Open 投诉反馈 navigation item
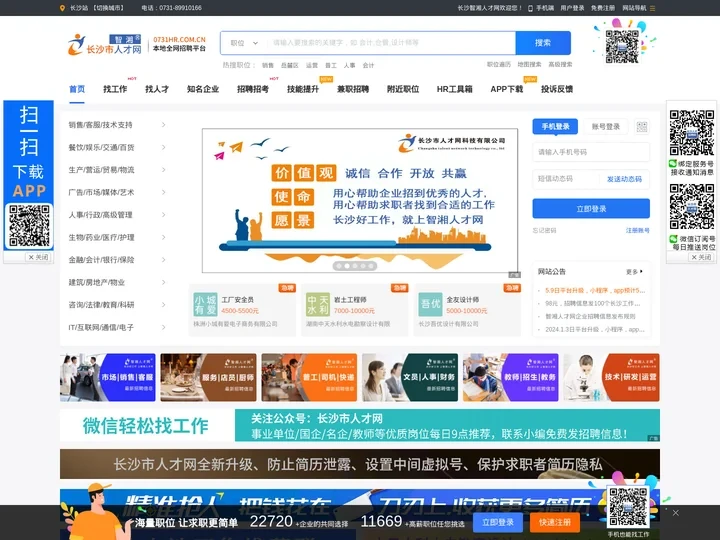 pyautogui.click(x=557, y=89)
